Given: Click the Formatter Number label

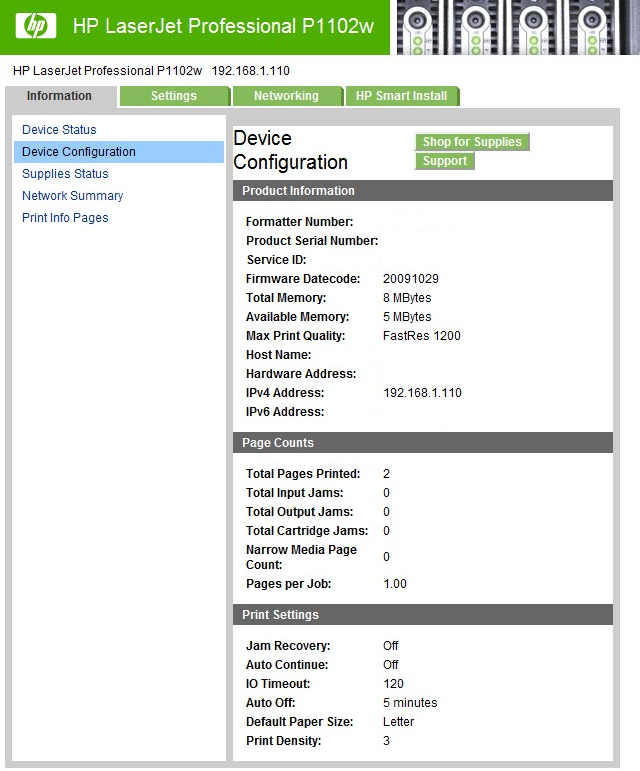Looking at the screenshot, I should [x=299, y=222].
